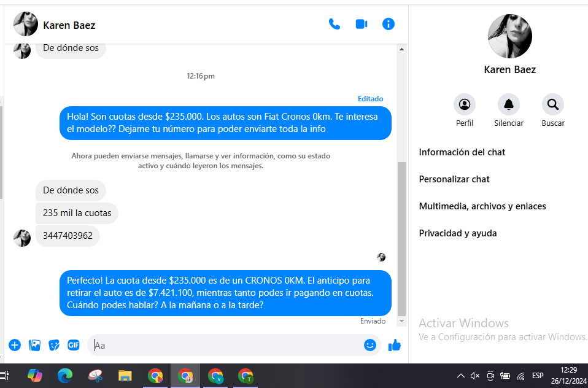The width and height of the screenshot is (588, 388).
Task: Open Microsoft Edge from the taskbar
Action: (65, 376)
